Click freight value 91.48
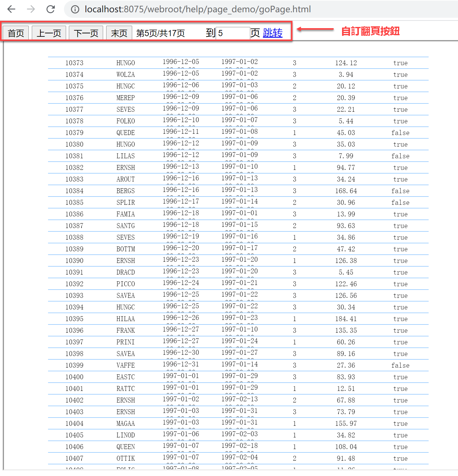Screen dimensions: 458x476 (x=346, y=459)
